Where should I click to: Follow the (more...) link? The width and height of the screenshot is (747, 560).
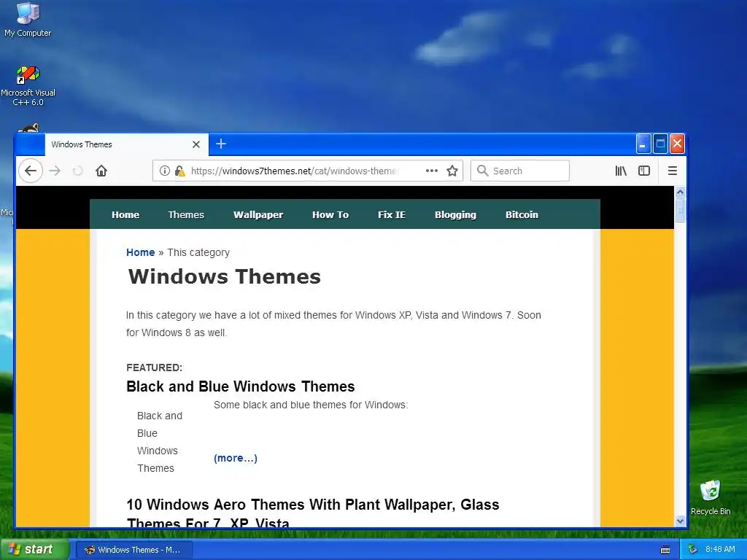(236, 458)
